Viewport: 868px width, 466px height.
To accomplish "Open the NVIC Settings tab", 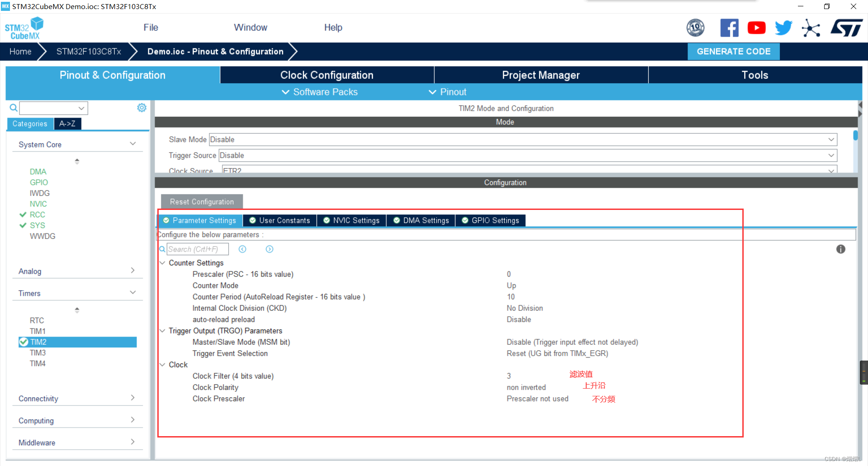I will point(352,220).
